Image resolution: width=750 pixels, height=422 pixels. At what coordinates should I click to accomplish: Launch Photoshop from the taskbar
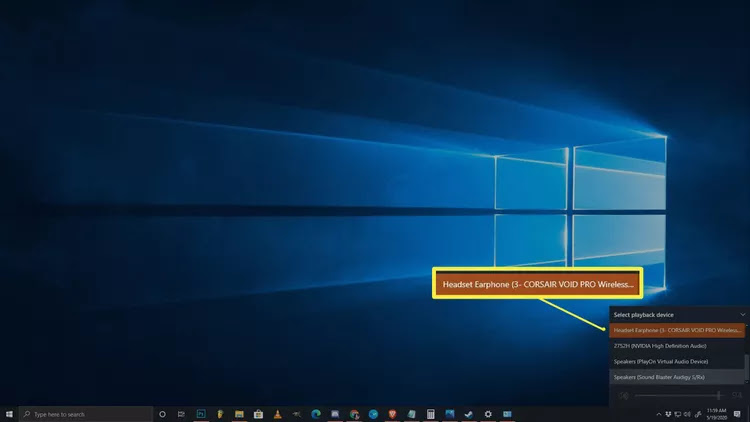click(201, 414)
